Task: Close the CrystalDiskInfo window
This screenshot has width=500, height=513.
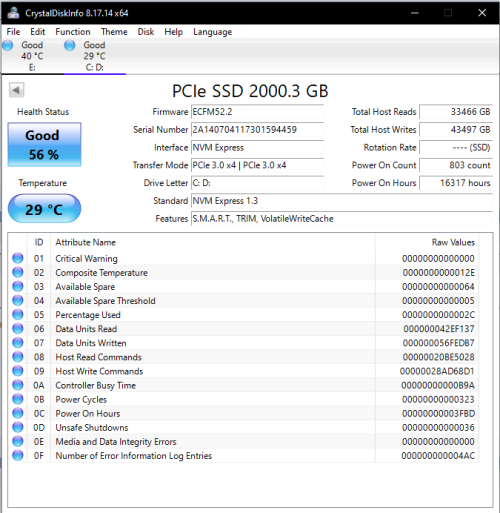Action: [x=482, y=13]
